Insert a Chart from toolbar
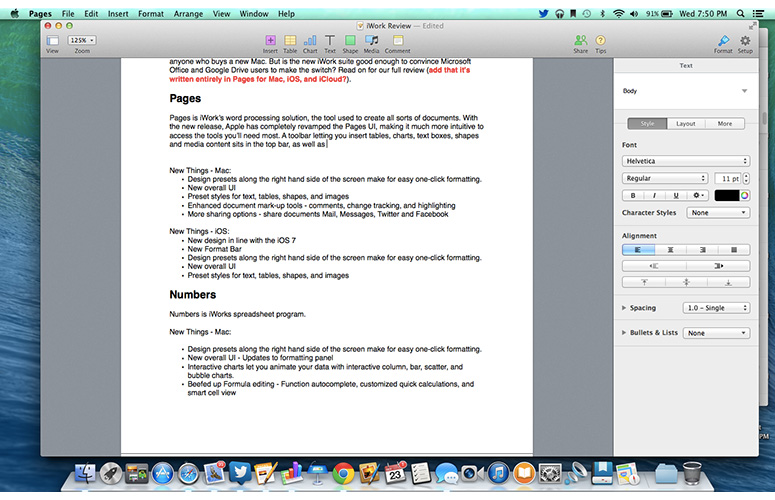The image size is (775, 500). [x=310, y=43]
